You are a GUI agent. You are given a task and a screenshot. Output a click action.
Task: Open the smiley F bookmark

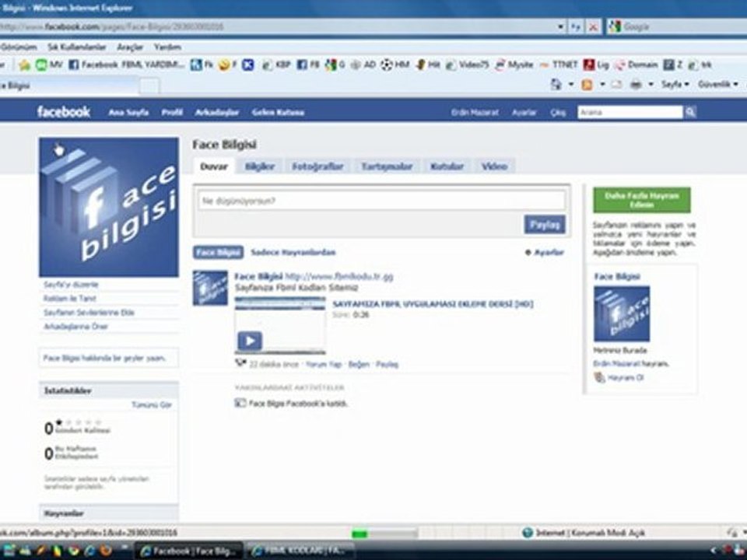click(228, 65)
